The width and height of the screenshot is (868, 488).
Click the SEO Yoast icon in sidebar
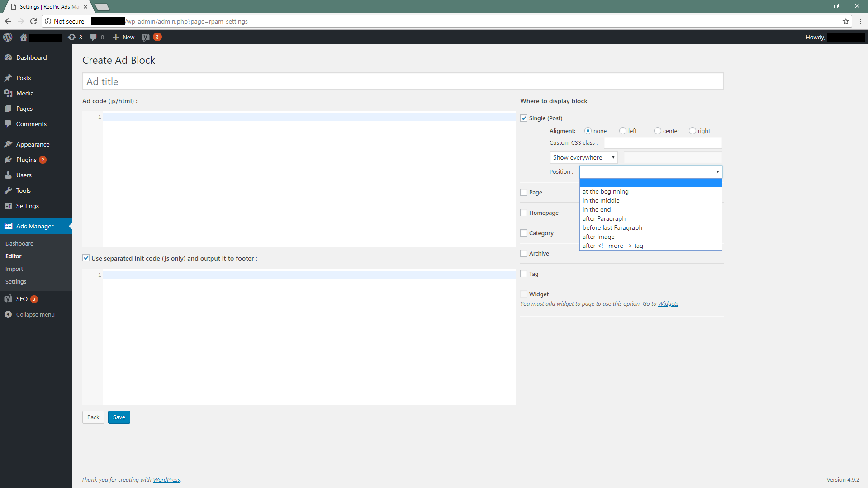coord(8,299)
